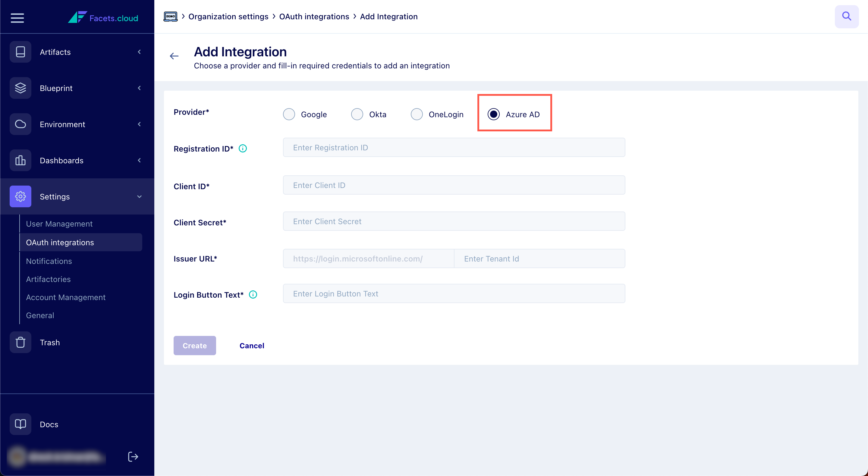Open User Management settings item
868x476 pixels.
59,224
